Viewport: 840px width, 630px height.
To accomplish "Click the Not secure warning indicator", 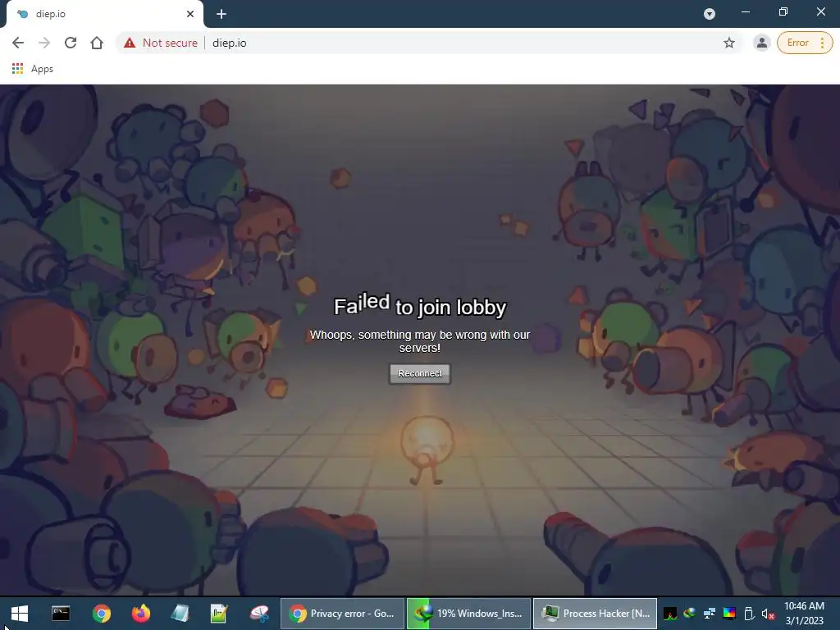I will point(161,43).
